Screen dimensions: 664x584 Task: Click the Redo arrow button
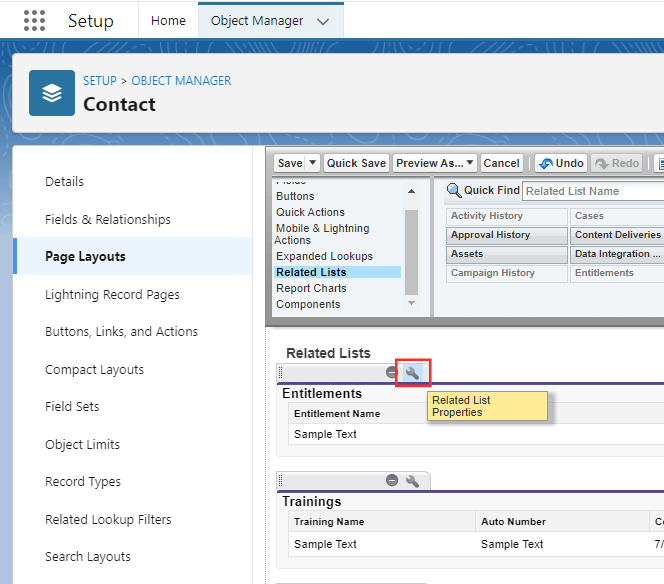pos(617,163)
